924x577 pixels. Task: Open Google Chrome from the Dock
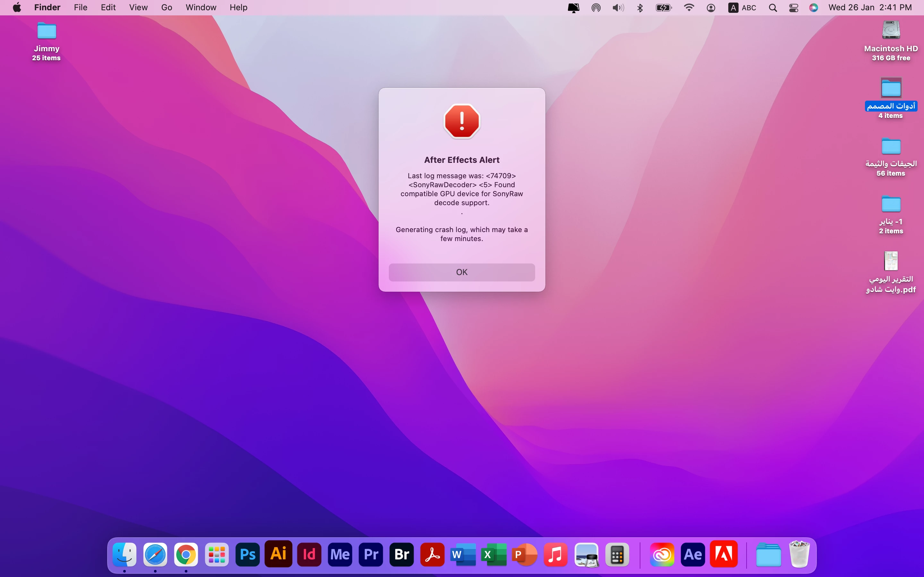186,555
